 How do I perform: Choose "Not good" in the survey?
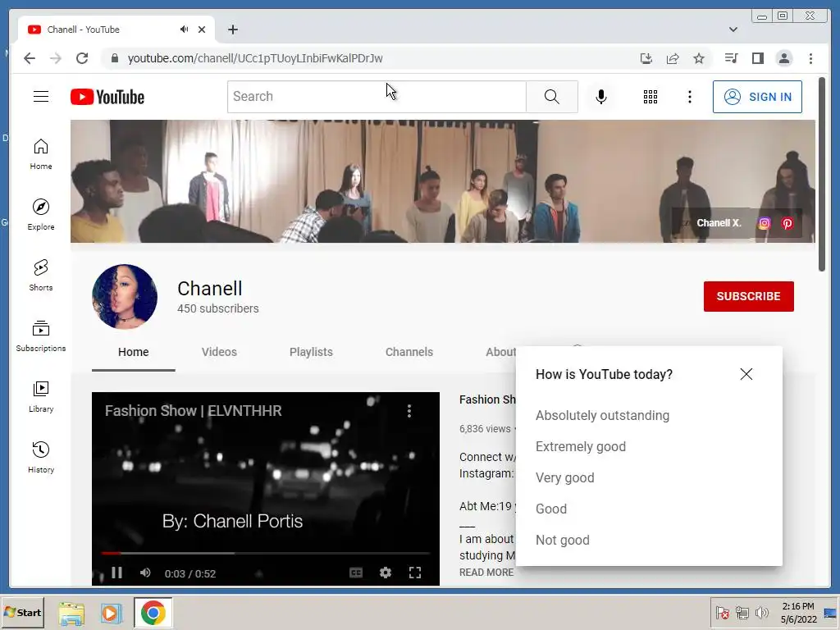coord(563,540)
